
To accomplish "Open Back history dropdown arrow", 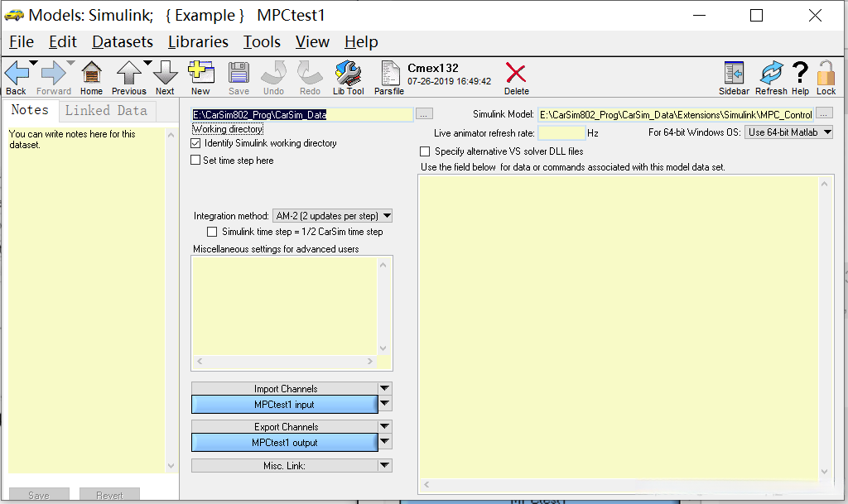I will (x=33, y=63).
